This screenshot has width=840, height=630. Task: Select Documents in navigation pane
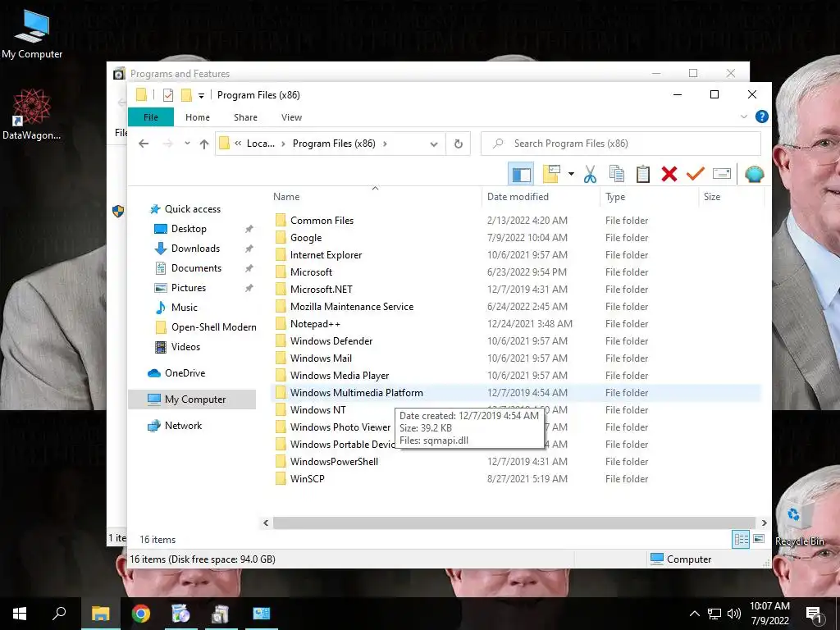pyautogui.click(x=196, y=268)
